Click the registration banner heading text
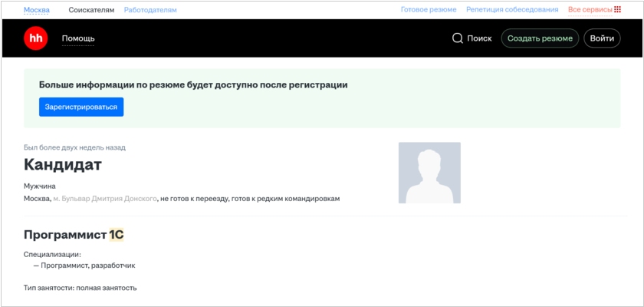The image size is (644, 307). pyautogui.click(x=193, y=84)
